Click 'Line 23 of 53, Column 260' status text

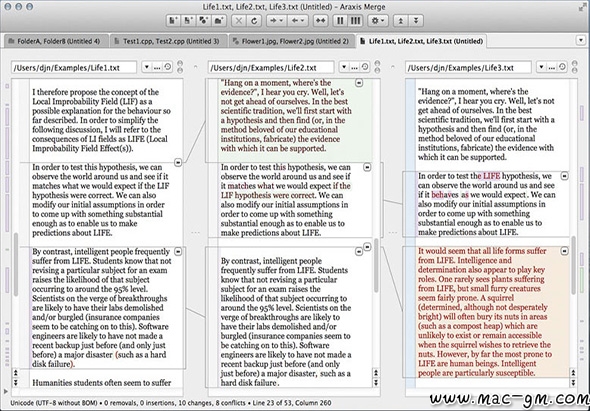(x=292, y=403)
